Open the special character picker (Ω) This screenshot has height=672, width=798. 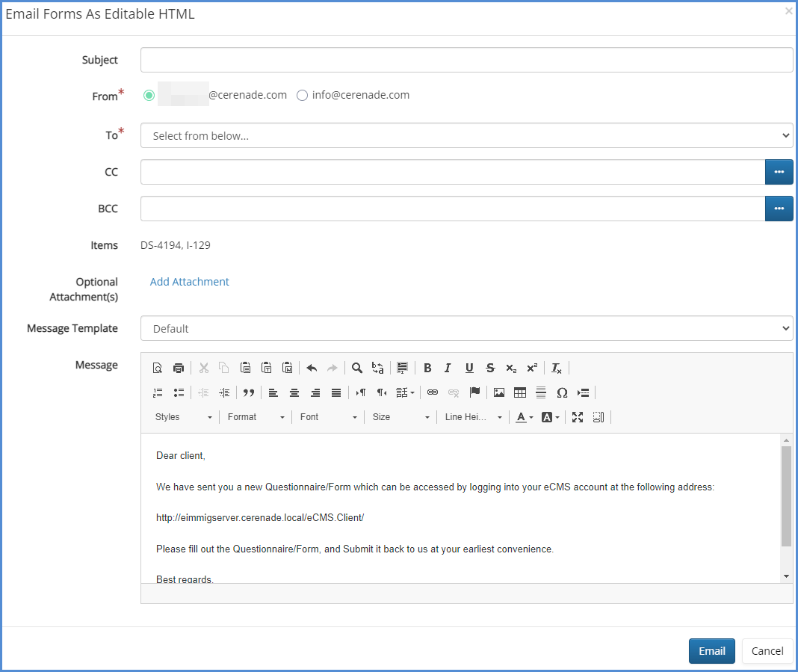(563, 392)
